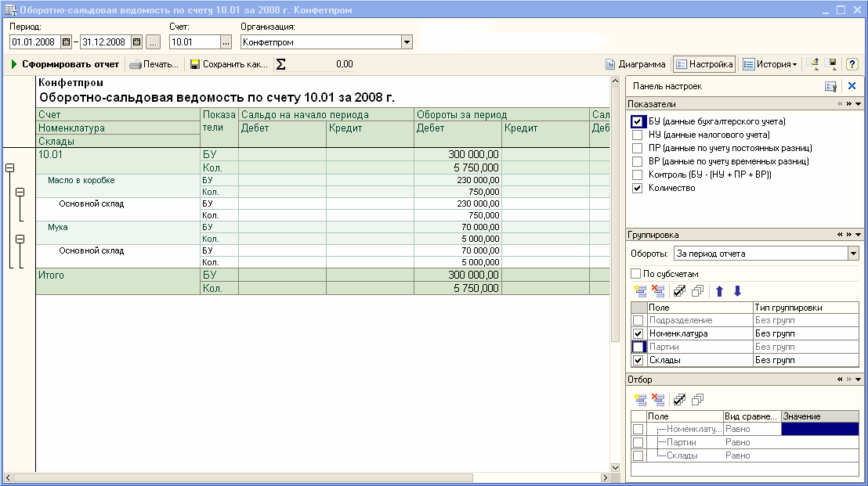Click add-row icon in Отбор toolbar

click(x=641, y=400)
